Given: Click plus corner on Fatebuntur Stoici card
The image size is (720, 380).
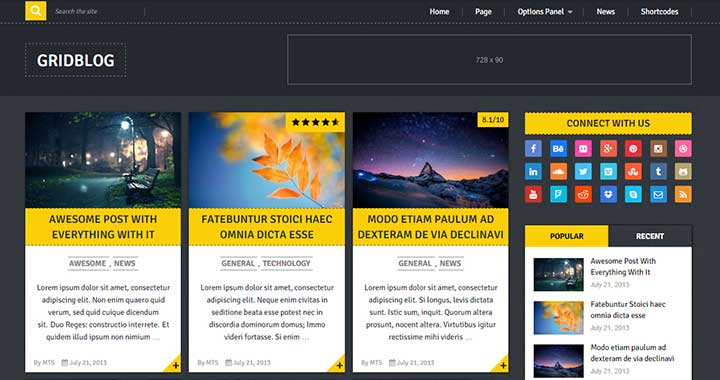Looking at the screenshot, I should pos(339,365).
